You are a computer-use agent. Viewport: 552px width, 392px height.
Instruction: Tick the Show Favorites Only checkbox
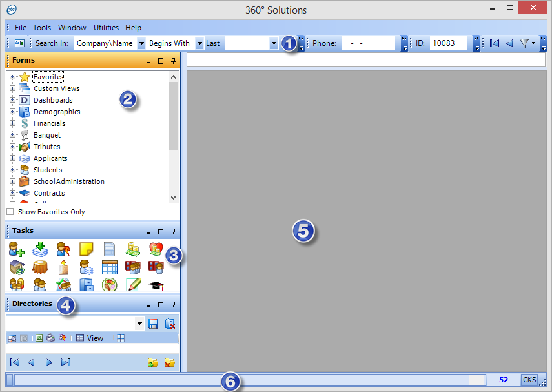(10, 212)
